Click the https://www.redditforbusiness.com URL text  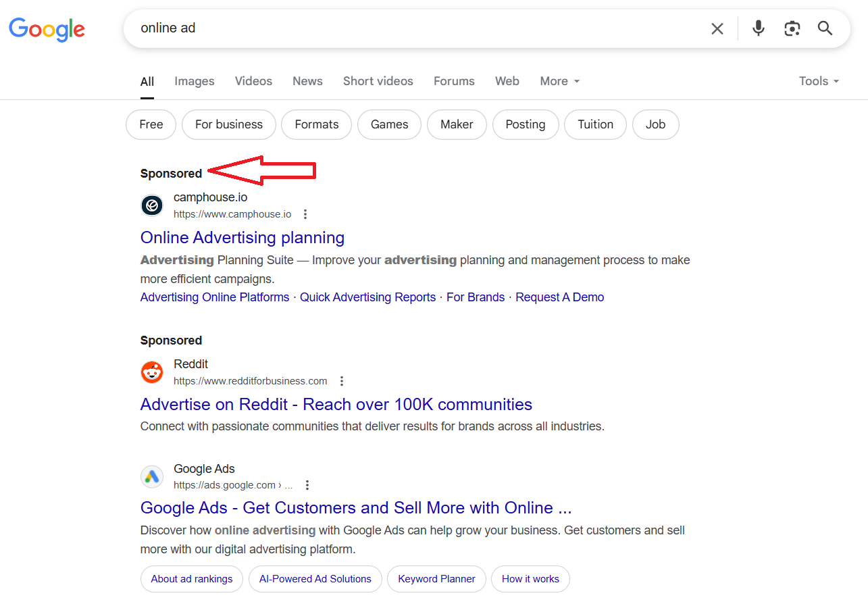(251, 381)
